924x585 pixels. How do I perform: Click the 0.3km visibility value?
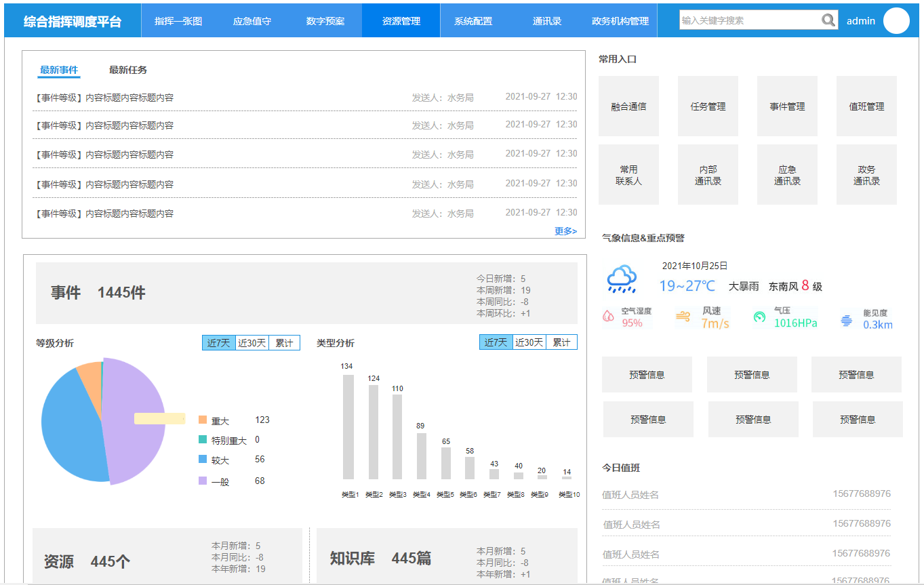(x=878, y=325)
